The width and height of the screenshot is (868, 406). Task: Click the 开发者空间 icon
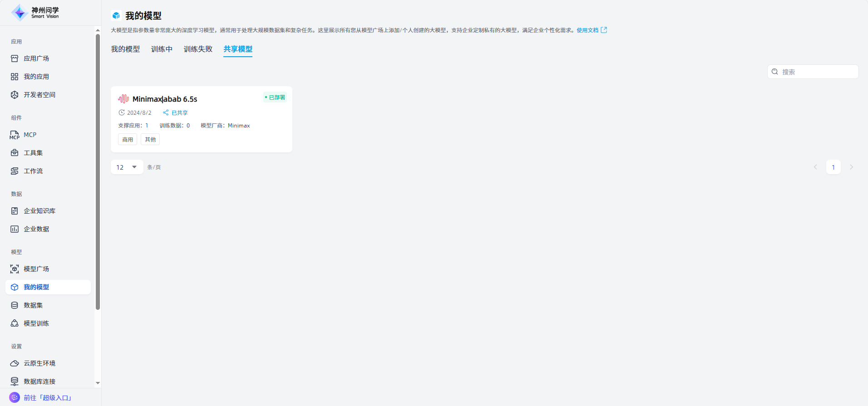pos(15,95)
